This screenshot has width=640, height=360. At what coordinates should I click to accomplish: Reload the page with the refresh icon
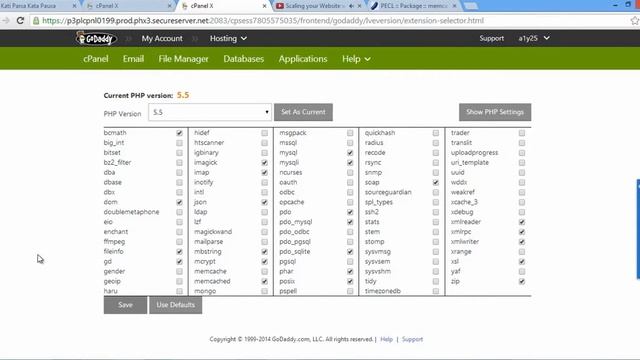coord(20,20)
